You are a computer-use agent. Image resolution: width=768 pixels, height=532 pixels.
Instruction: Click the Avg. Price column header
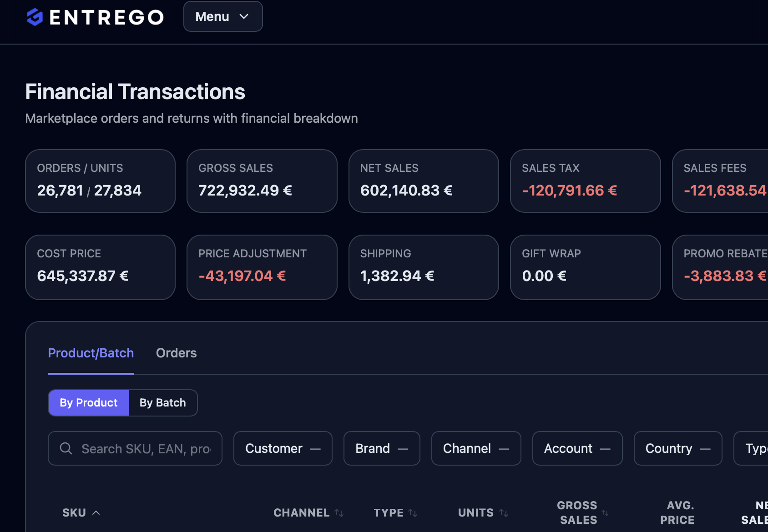(x=677, y=513)
